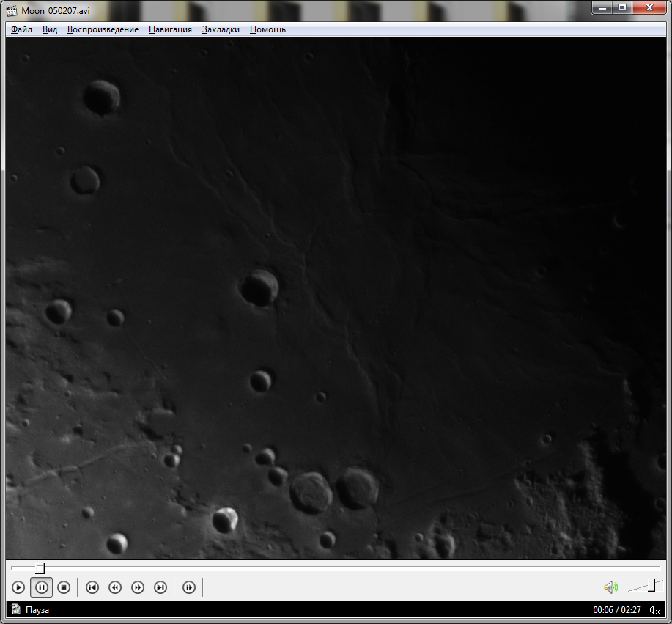Open the Навигация menu

tap(170, 29)
